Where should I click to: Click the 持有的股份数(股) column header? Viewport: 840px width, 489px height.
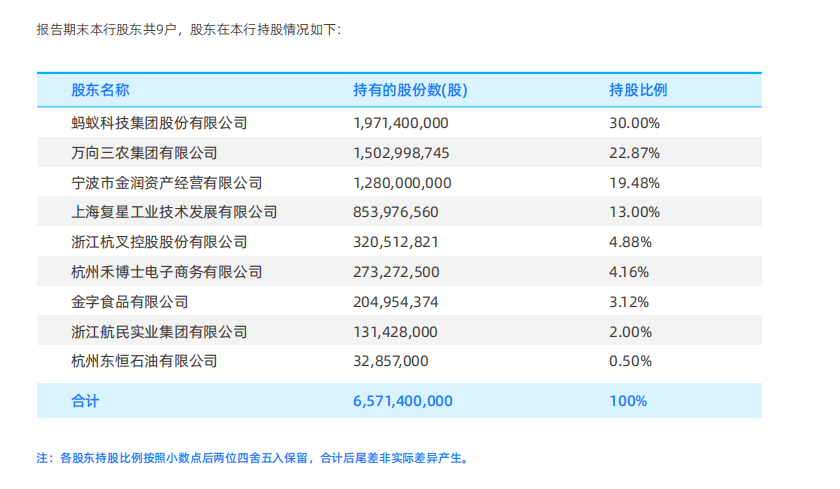coord(410,90)
